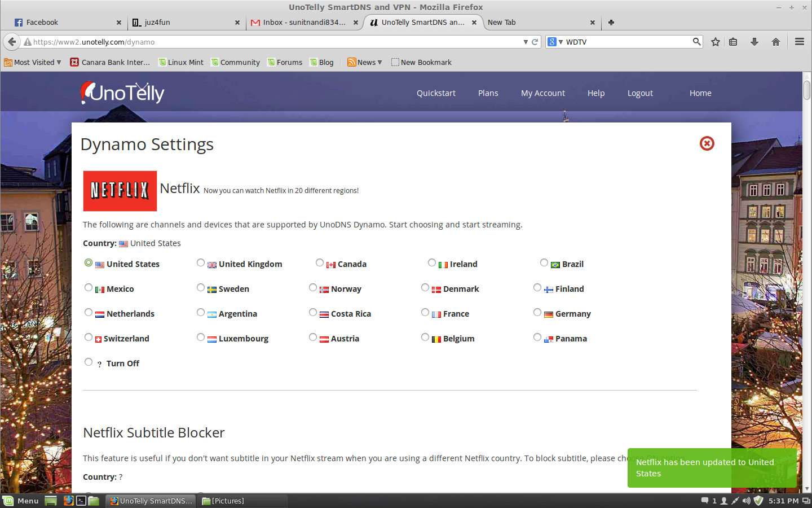Open the Quickstart link
Screen dimensions: 812x508
436,93
